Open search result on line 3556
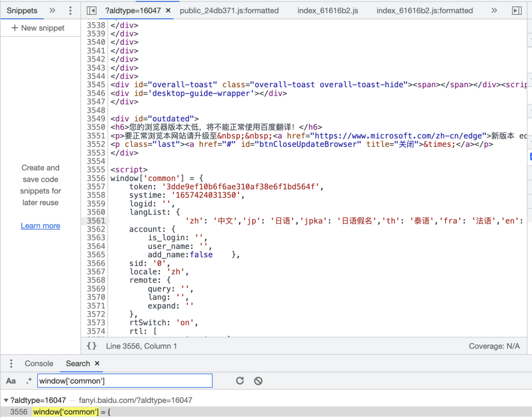 click(266, 412)
